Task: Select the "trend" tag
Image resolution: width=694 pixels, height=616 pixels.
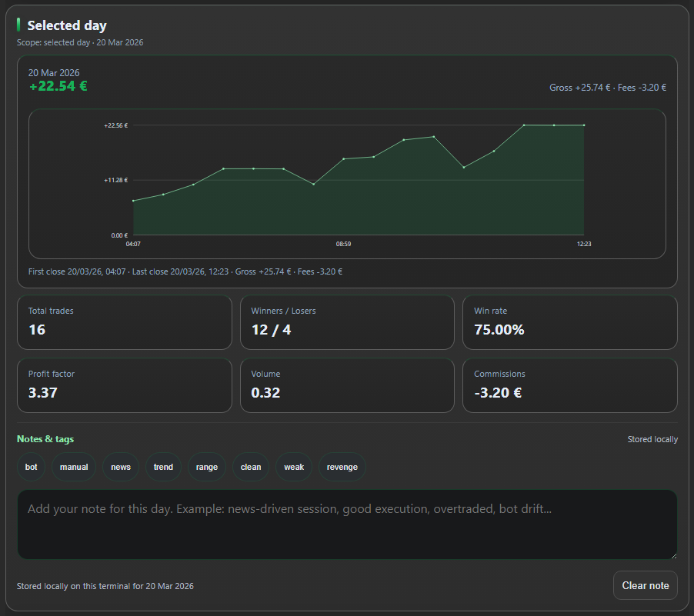Action: (x=163, y=467)
